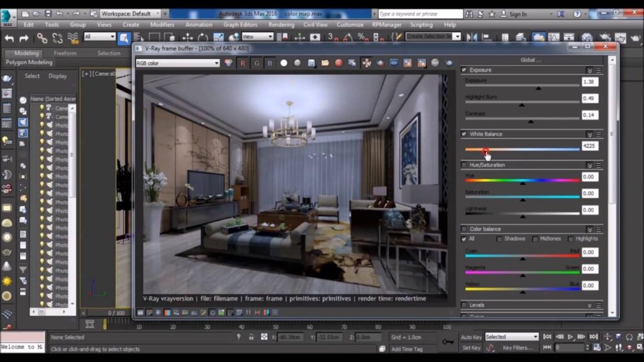Click the Sign In link
Image resolution: width=644 pixels, height=362 pixels.
(x=518, y=14)
